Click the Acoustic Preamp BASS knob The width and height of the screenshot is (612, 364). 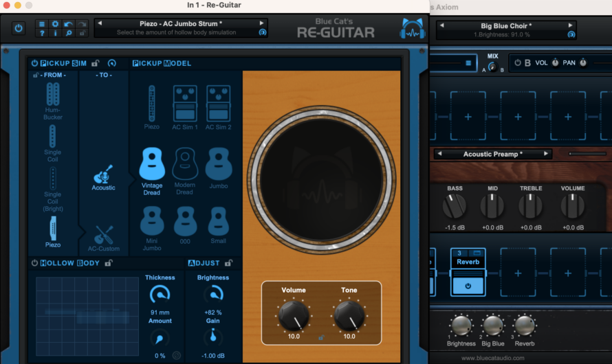point(455,206)
